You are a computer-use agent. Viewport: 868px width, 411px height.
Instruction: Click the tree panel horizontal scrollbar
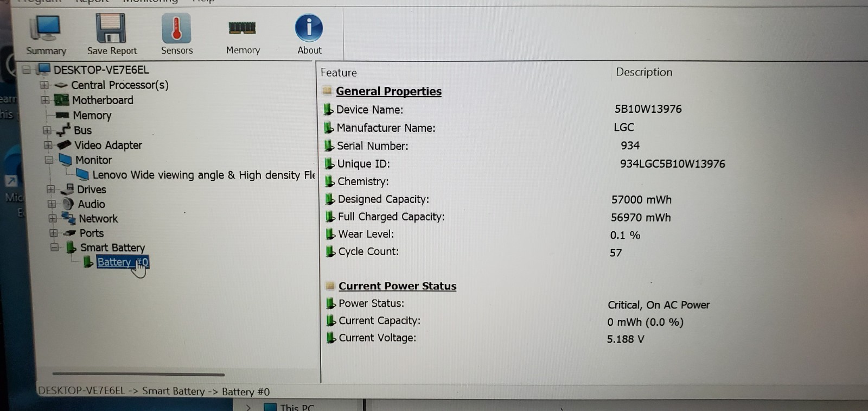tap(138, 374)
